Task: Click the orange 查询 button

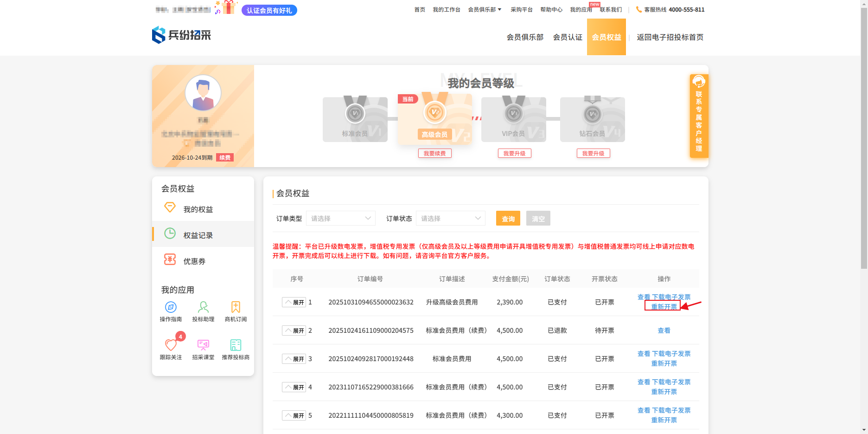Action: pos(508,219)
